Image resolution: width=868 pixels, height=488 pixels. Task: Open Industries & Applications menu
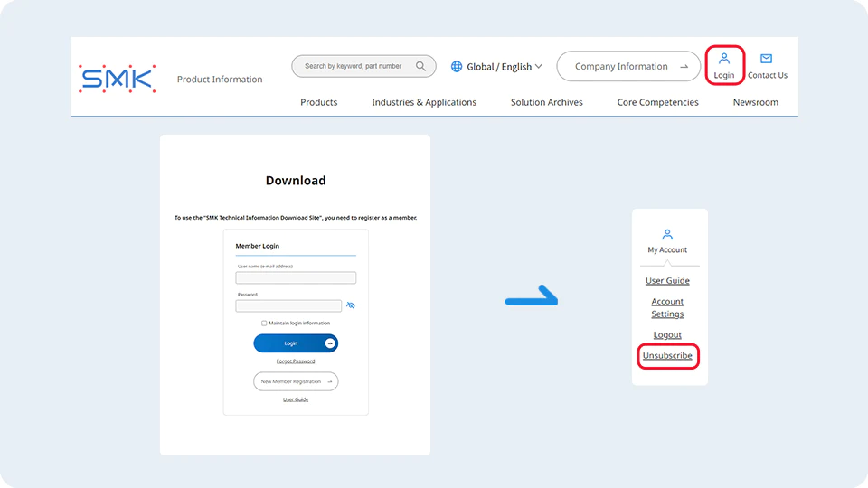(x=424, y=102)
